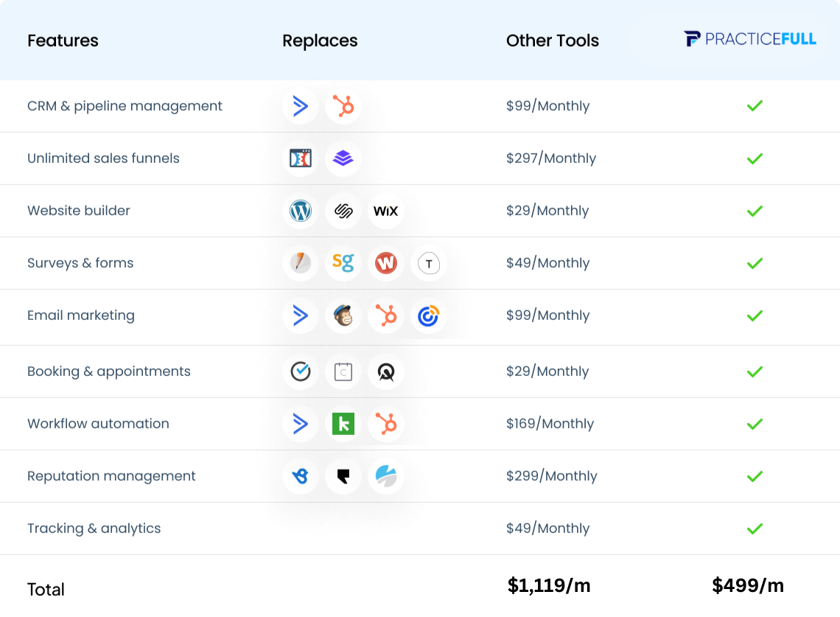Click the $49/Monthly price for Tracking & analytics
This screenshot has height=617, width=840.
click(x=547, y=529)
